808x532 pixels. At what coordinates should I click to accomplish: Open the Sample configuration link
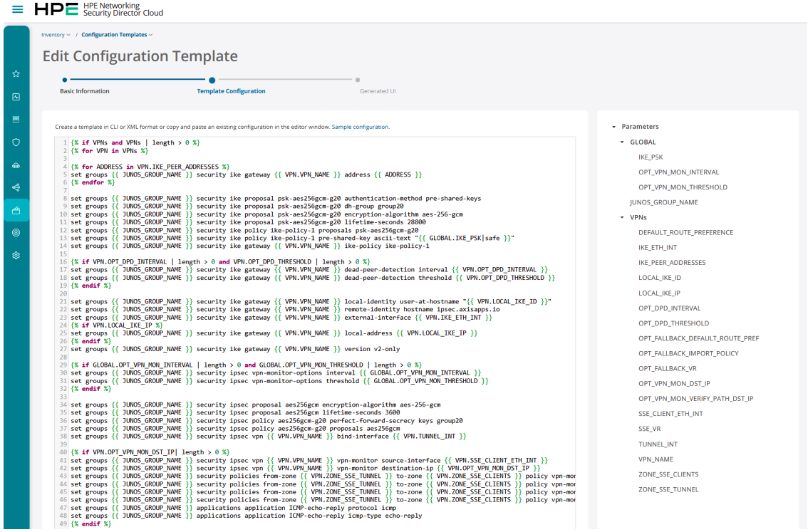click(x=361, y=127)
